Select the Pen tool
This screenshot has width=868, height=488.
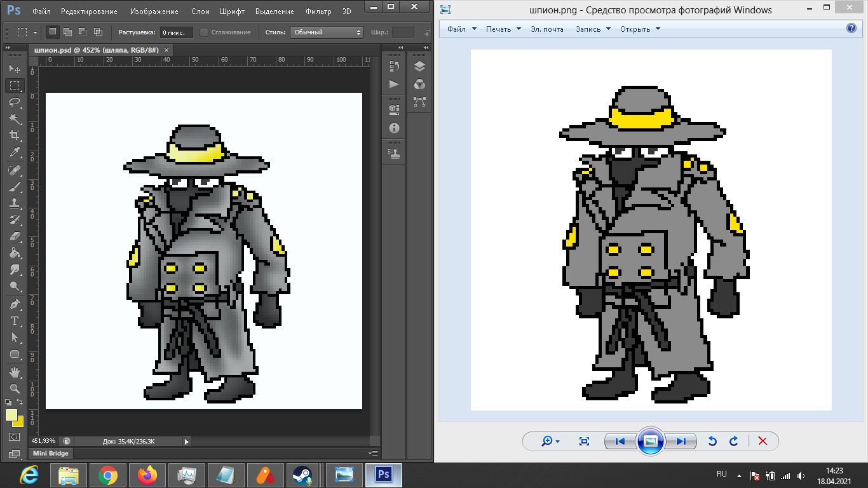(15, 304)
